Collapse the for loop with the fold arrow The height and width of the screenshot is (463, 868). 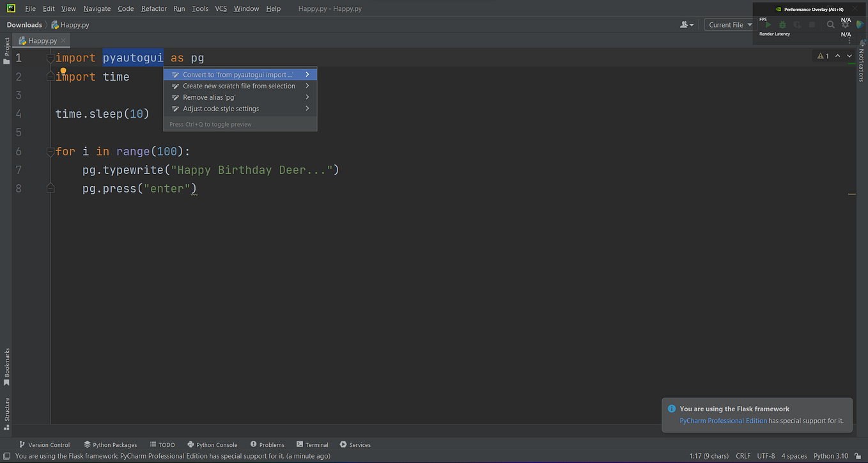point(50,151)
